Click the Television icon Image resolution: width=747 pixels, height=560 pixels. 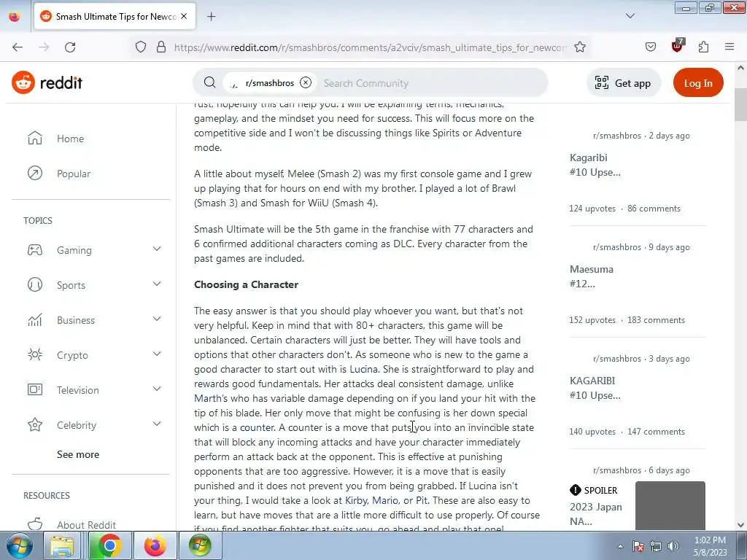point(35,390)
